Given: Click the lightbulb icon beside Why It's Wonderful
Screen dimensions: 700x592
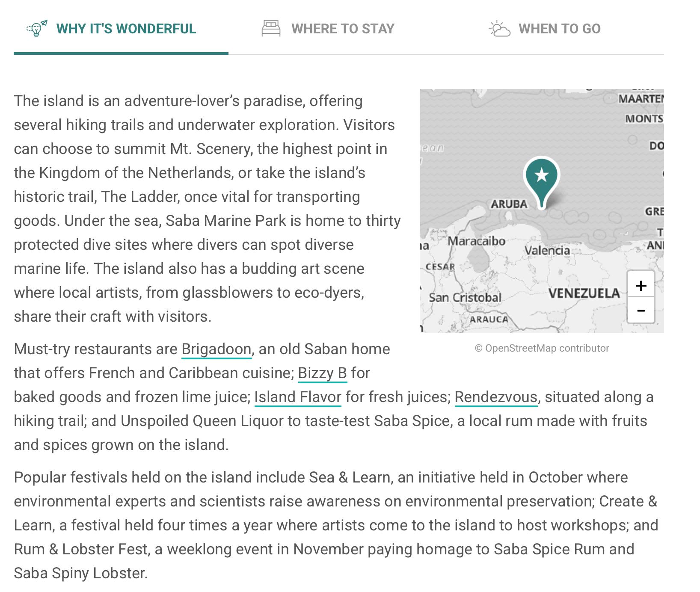Looking at the screenshot, I should tap(37, 29).
